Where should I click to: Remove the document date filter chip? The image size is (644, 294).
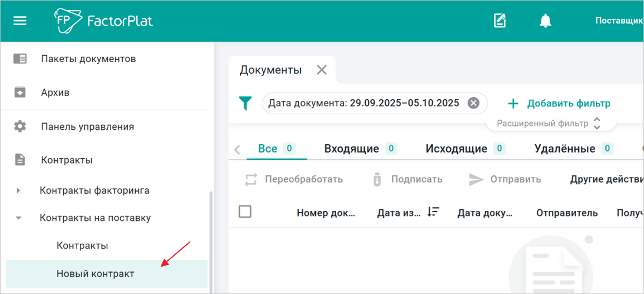[x=473, y=103]
